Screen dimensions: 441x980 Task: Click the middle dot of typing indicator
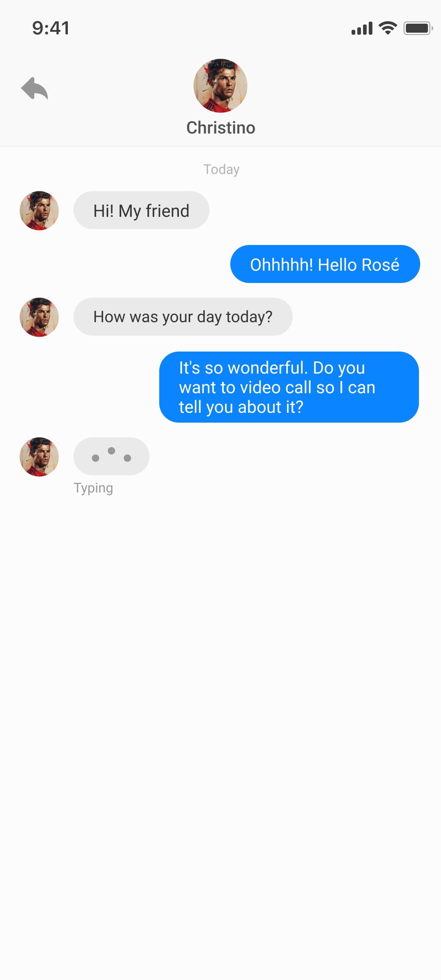(111, 451)
